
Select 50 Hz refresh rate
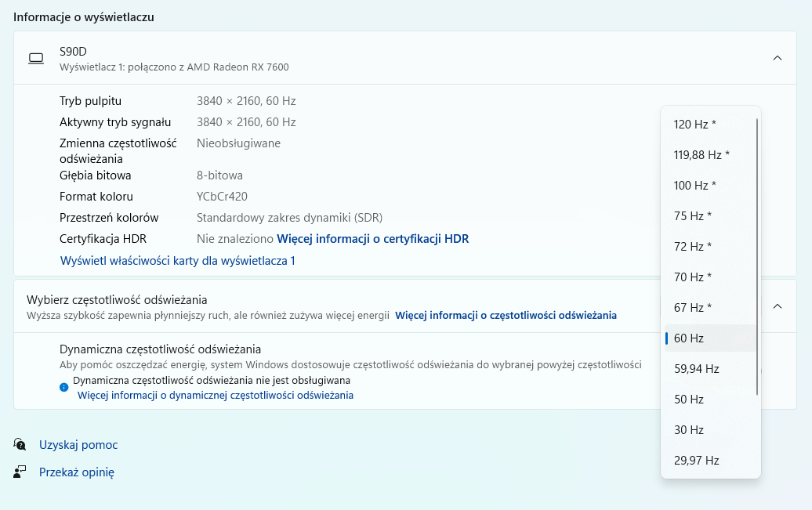pos(709,400)
